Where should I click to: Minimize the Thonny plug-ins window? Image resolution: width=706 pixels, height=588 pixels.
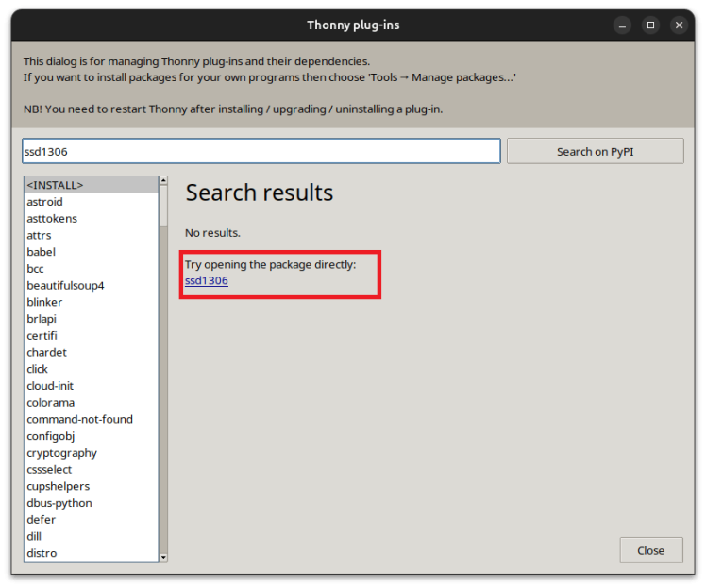(622, 25)
